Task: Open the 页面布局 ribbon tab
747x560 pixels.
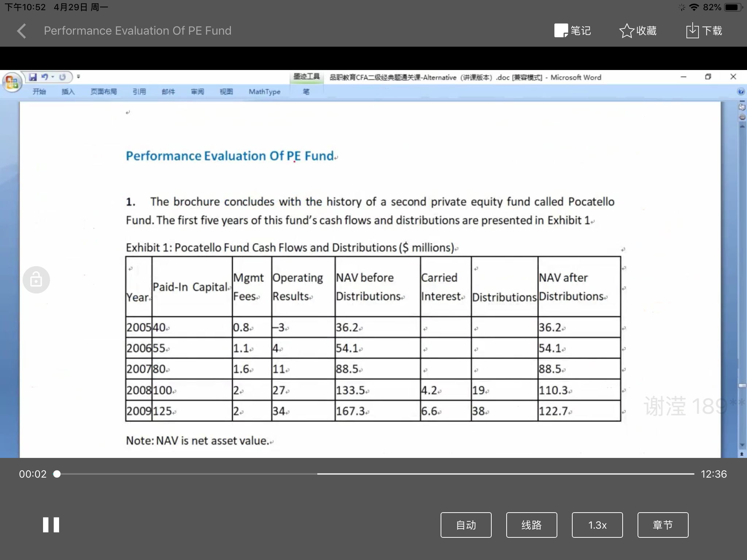Action: pyautogui.click(x=104, y=92)
